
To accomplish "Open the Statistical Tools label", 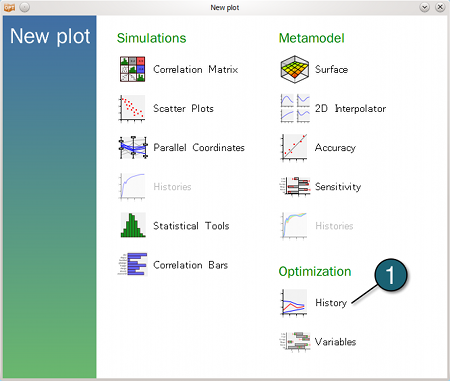I will coord(191,226).
